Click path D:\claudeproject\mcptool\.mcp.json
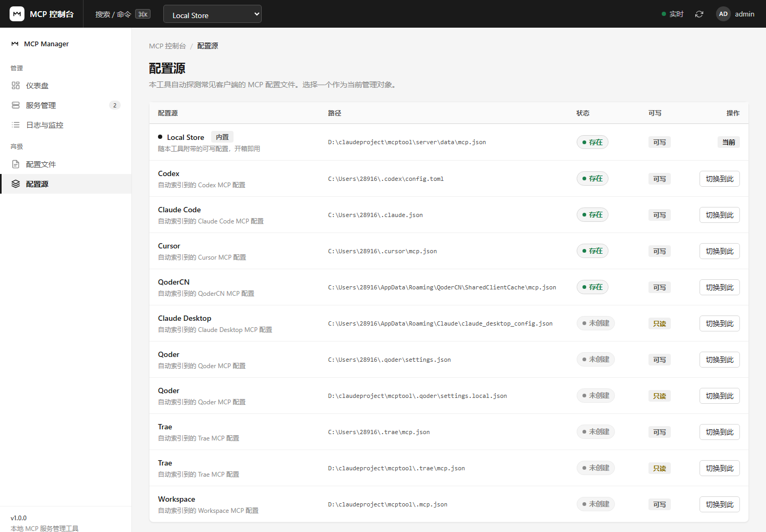Image resolution: width=766 pixels, height=532 pixels. (x=388, y=504)
